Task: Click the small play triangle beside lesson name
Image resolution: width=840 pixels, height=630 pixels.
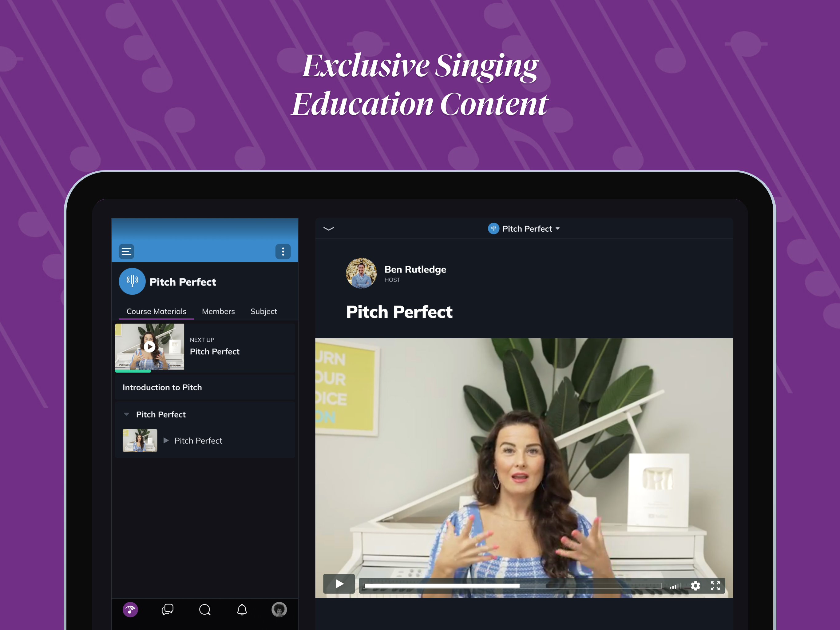Action: 166,441
